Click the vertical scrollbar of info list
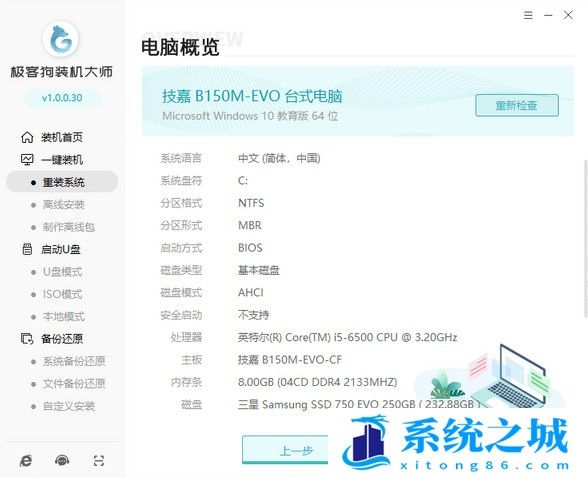588x478 pixels. tap(585, 239)
